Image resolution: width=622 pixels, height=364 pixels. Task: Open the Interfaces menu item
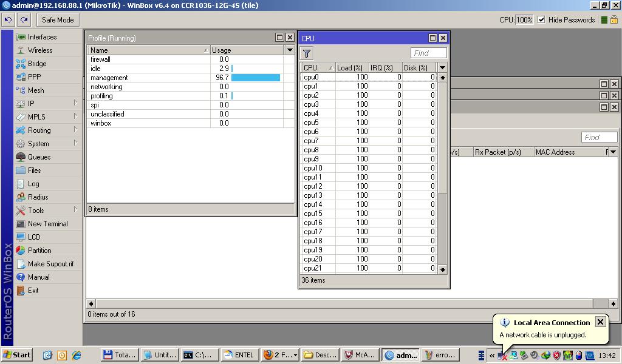42,37
